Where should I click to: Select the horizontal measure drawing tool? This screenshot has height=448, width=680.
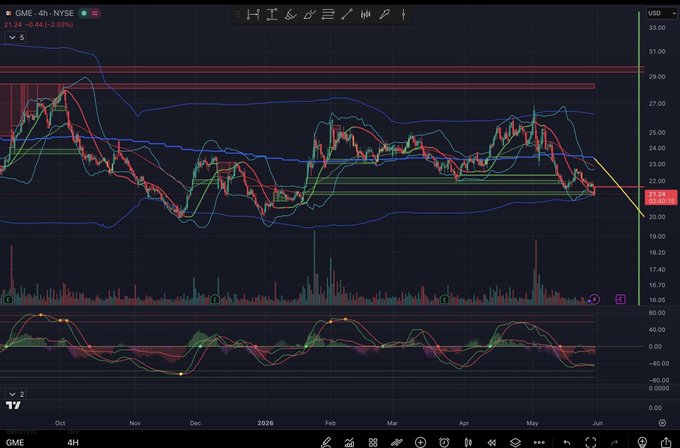coord(253,15)
